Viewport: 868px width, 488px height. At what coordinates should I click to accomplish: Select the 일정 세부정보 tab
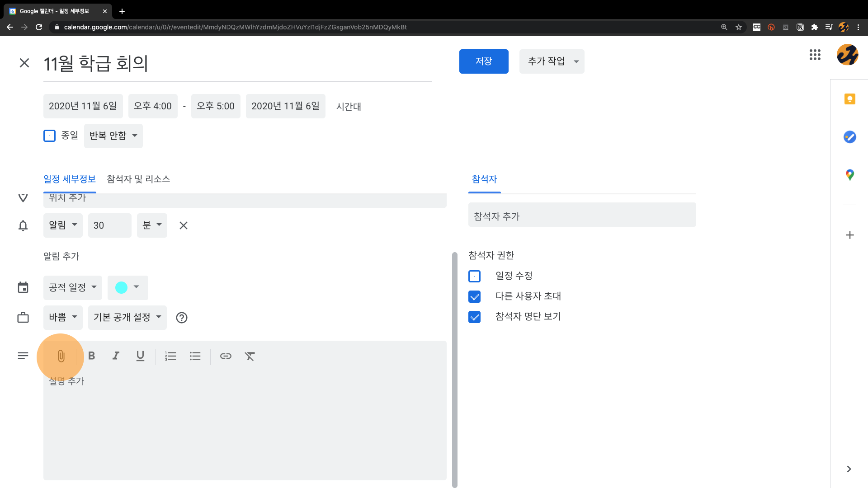coord(70,179)
